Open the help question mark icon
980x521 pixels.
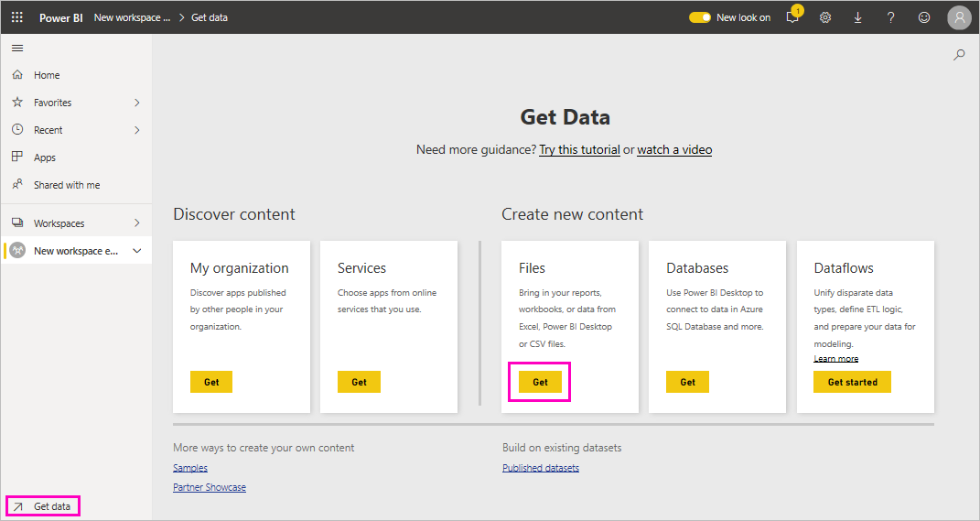890,17
